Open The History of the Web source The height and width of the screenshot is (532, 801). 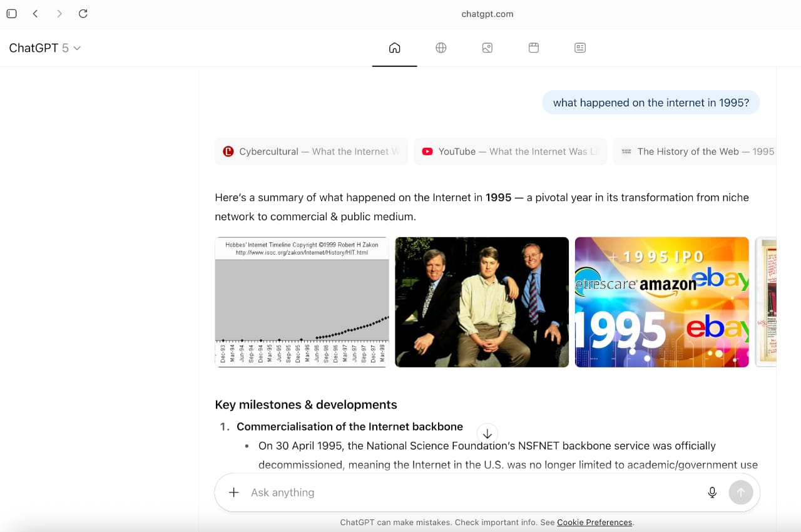point(696,151)
